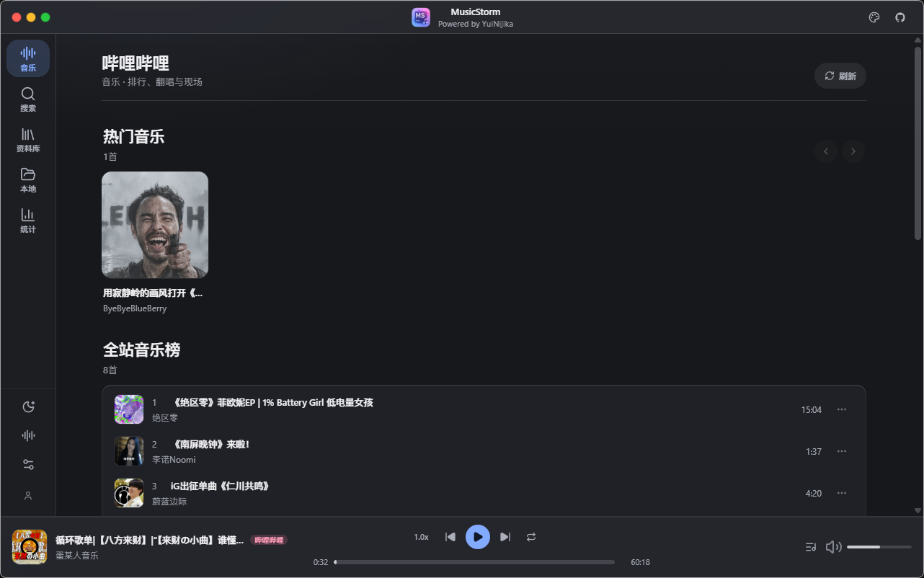
Task: Click the main vertical scrollbar
Action: tap(918, 143)
